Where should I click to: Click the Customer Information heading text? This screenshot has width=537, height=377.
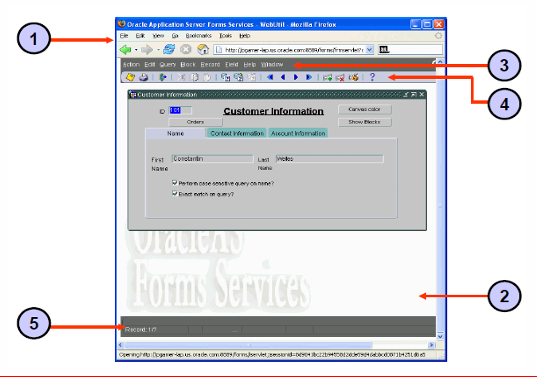[273, 111]
